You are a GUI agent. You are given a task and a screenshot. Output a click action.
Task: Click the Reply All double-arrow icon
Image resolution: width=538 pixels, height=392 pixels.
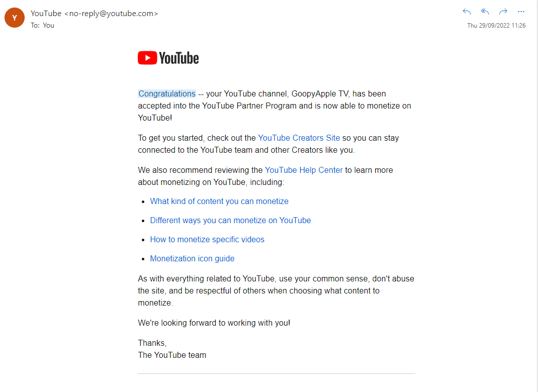tap(485, 12)
